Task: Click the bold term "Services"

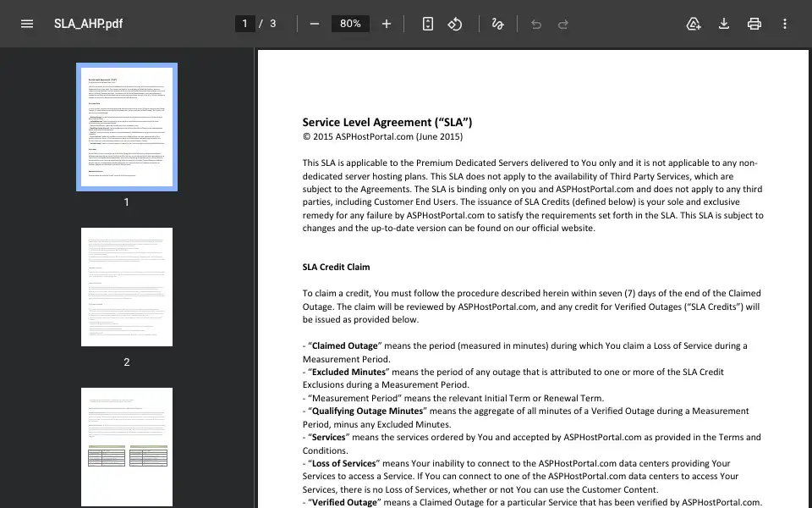Action: tap(328, 437)
